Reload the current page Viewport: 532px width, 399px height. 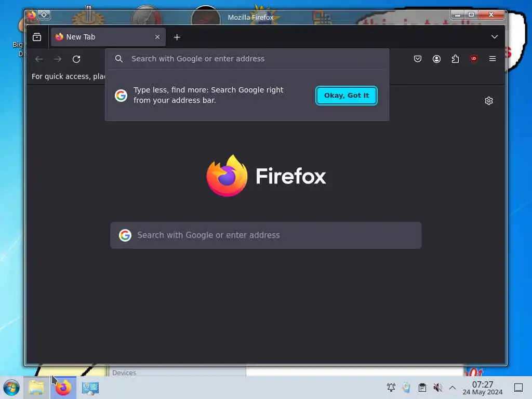[x=76, y=59]
